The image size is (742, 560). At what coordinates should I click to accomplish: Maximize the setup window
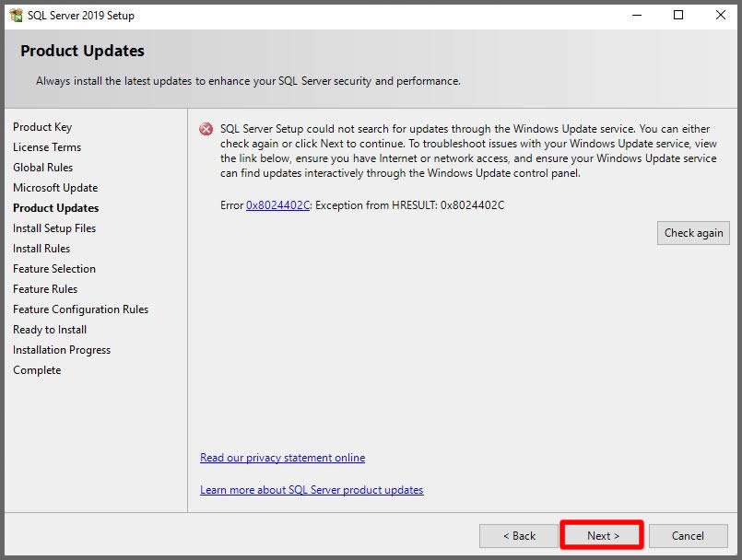coord(678,15)
